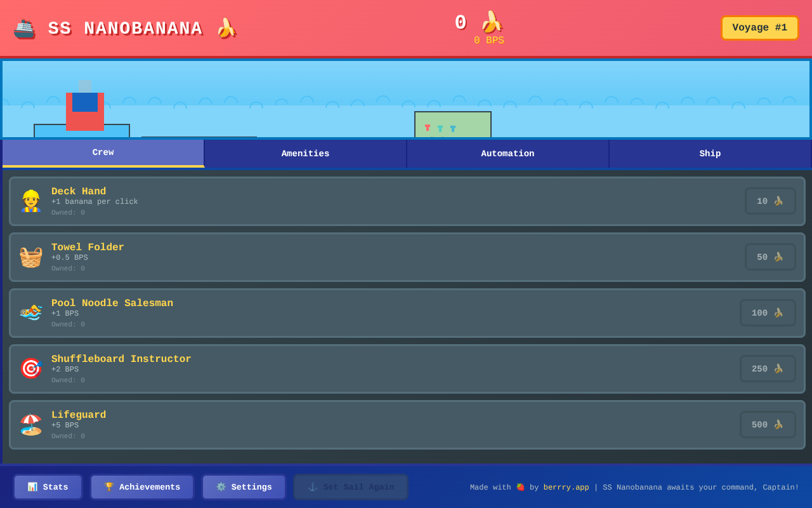Image resolution: width=812 pixels, height=508 pixels.
Task: Buy a Towel Folder for 50 bananas
Action: 770,257
